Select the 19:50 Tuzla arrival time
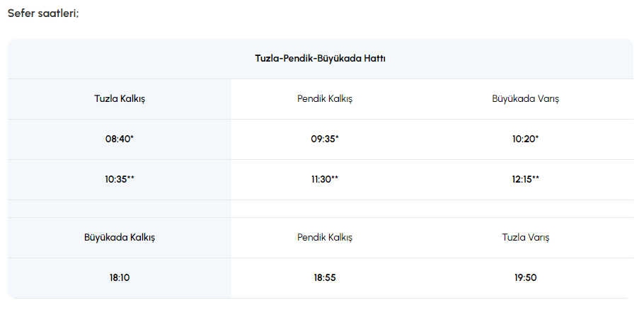Screen dimensions: 644x317 click(x=525, y=278)
